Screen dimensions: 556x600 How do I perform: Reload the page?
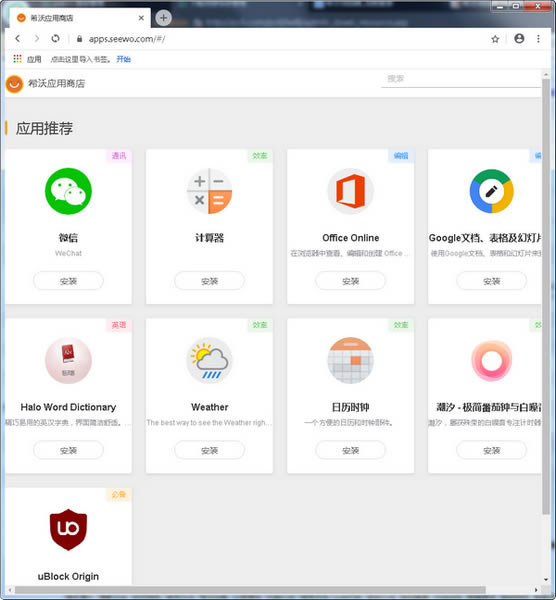pos(55,38)
